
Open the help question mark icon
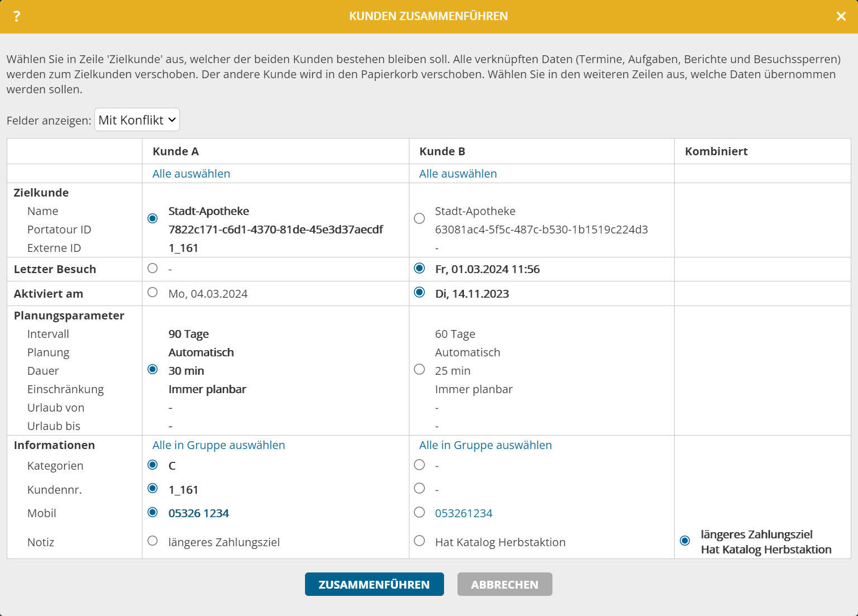pyautogui.click(x=17, y=16)
